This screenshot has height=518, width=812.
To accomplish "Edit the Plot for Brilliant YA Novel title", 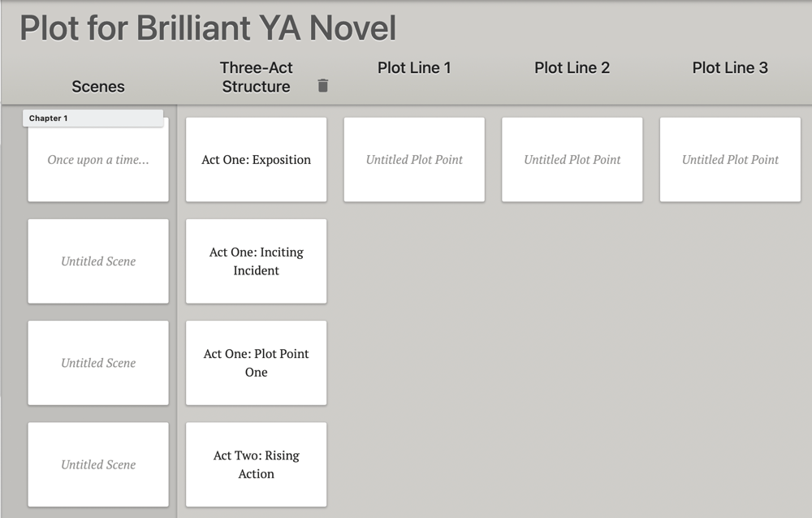I will [208, 28].
